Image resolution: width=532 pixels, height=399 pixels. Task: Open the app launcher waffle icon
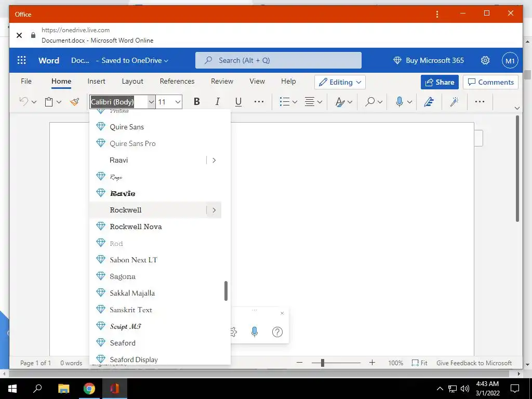[x=22, y=60]
